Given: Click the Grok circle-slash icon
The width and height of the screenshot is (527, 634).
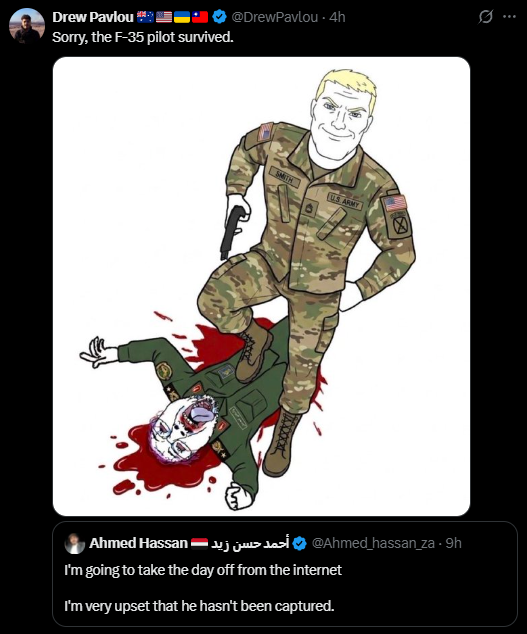Looking at the screenshot, I should [x=485, y=17].
